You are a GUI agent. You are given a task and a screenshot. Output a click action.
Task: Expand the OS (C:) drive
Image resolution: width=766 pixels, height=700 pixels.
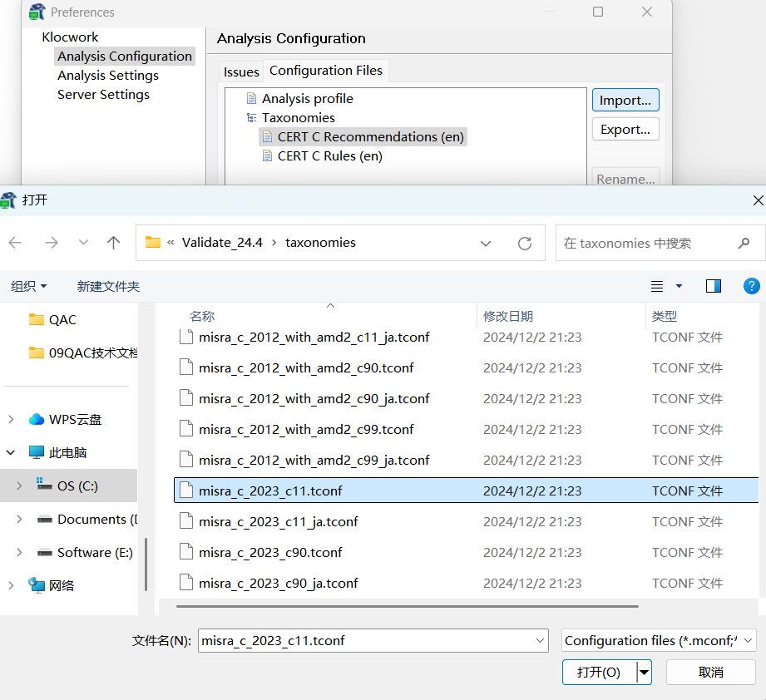19,486
